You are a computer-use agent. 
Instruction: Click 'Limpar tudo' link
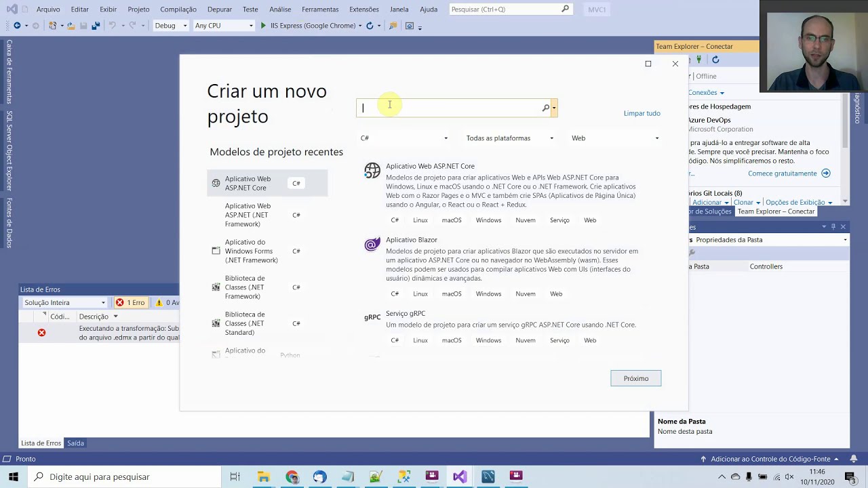pos(642,113)
